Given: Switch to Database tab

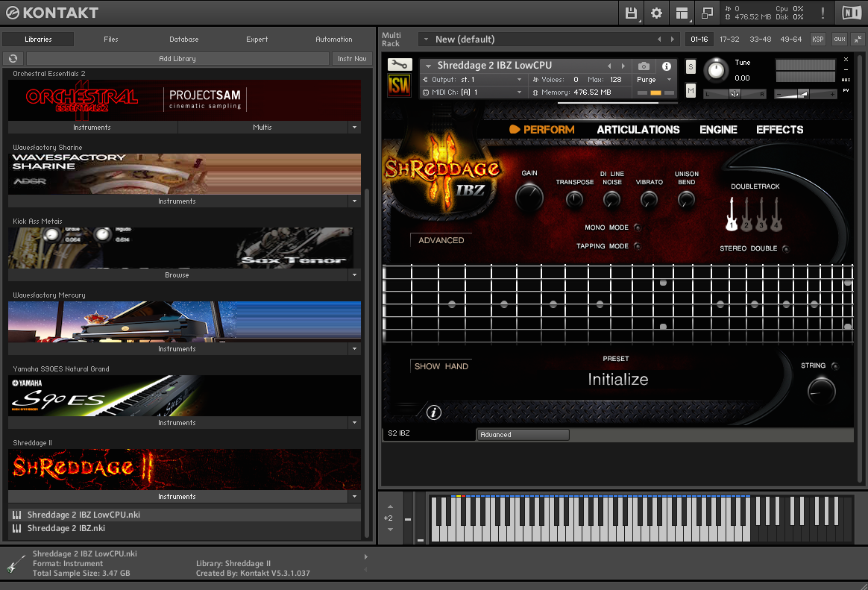Looking at the screenshot, I should click(183, 40).
